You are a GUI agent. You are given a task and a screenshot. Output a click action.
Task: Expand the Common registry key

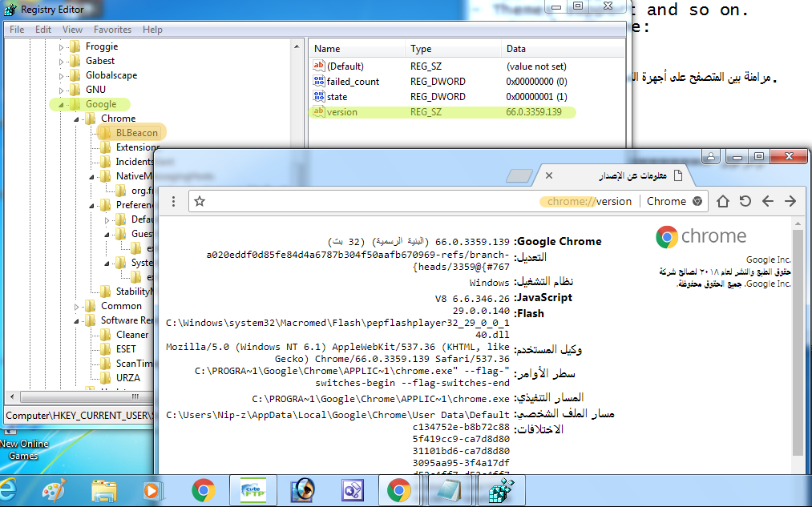point(77,307)
